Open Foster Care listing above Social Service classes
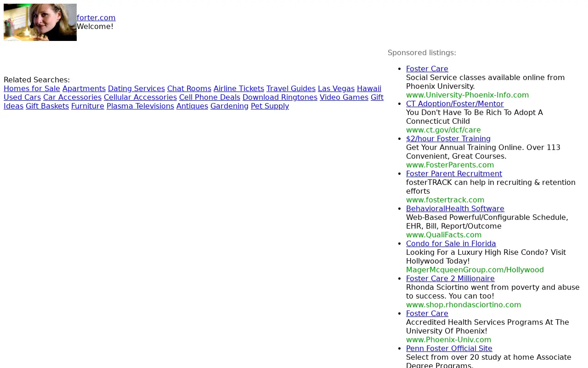588x368 pixels. coord(427,69)
